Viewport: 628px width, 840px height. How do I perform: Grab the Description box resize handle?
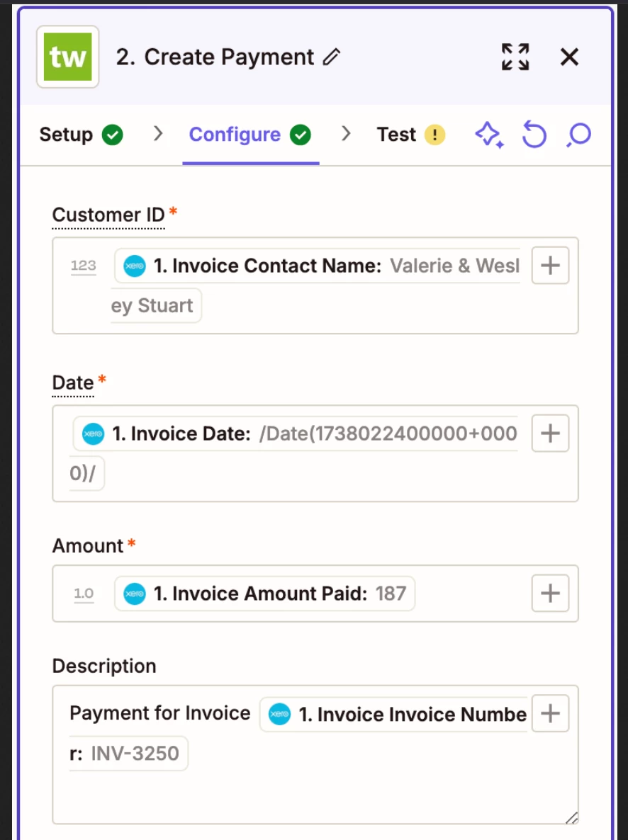[572, 817]
